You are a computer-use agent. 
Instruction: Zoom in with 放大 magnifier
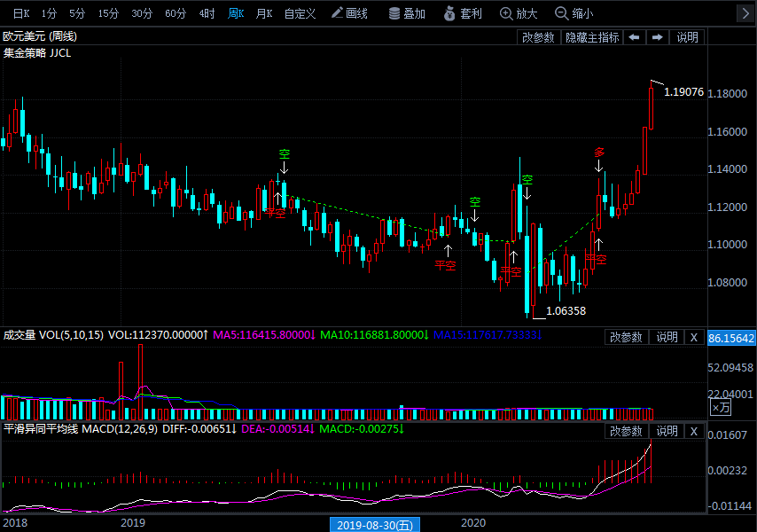coord(519,13)
